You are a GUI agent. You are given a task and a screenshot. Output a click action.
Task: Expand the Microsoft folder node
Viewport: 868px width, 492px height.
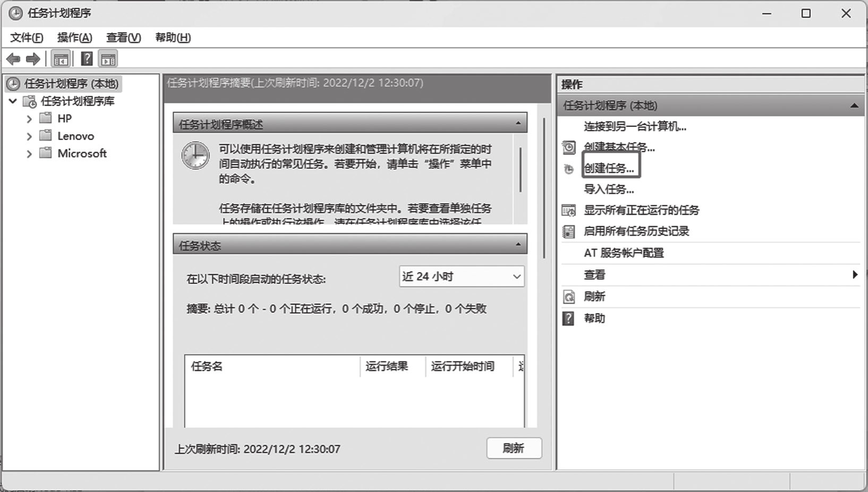[29, 154]
